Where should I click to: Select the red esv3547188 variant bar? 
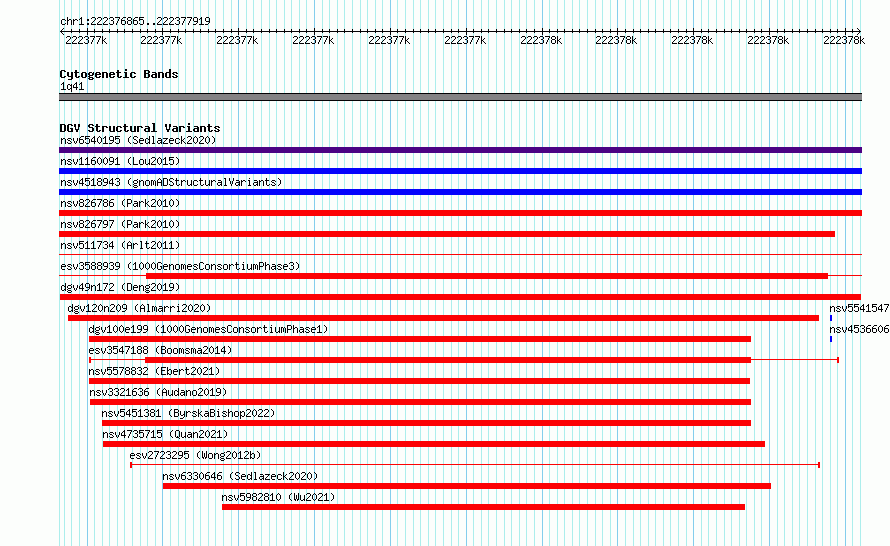click(x=448, y=360)
